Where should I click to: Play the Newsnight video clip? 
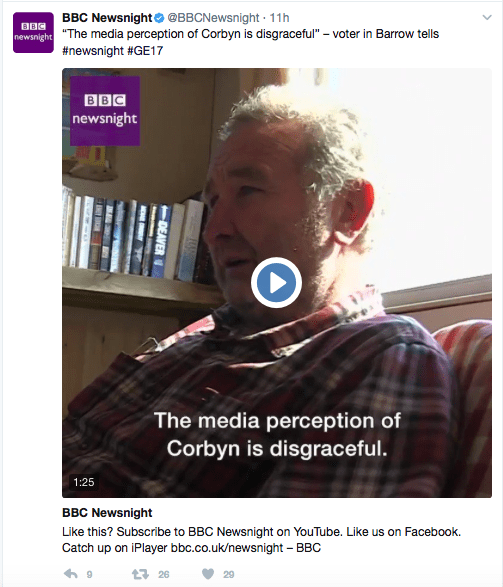[276, 283]
